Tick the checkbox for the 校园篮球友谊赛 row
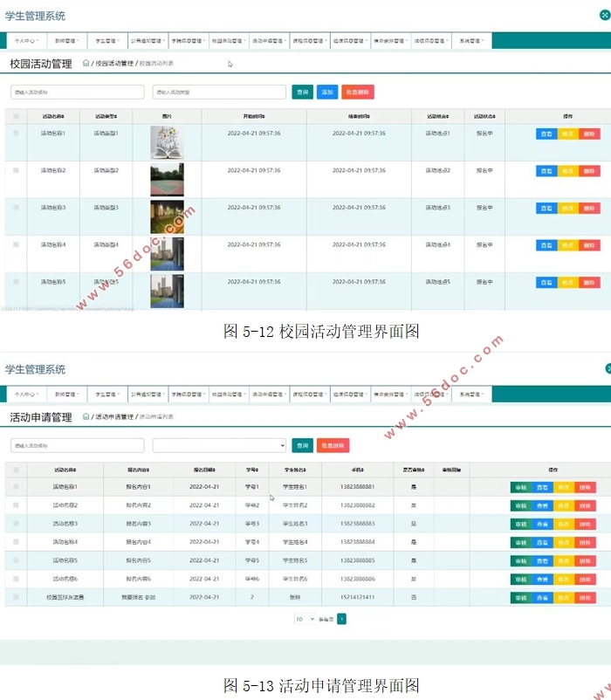Image resolution: width=611 pixels, height=700 pixels. pos(16,597)
